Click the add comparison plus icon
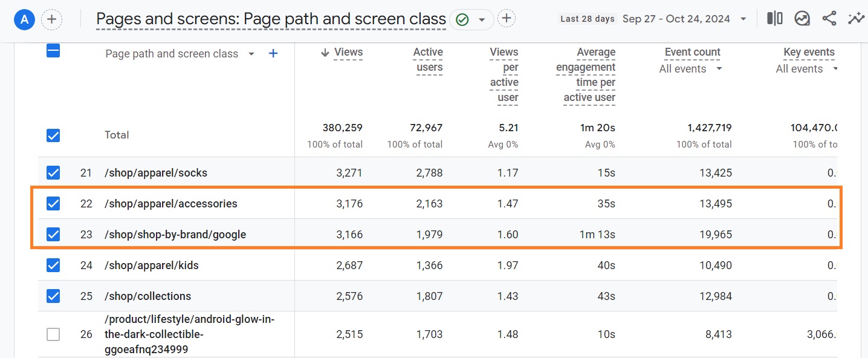Image resolution: width=868 pixels, height=358 pixels. pos(51,19)
